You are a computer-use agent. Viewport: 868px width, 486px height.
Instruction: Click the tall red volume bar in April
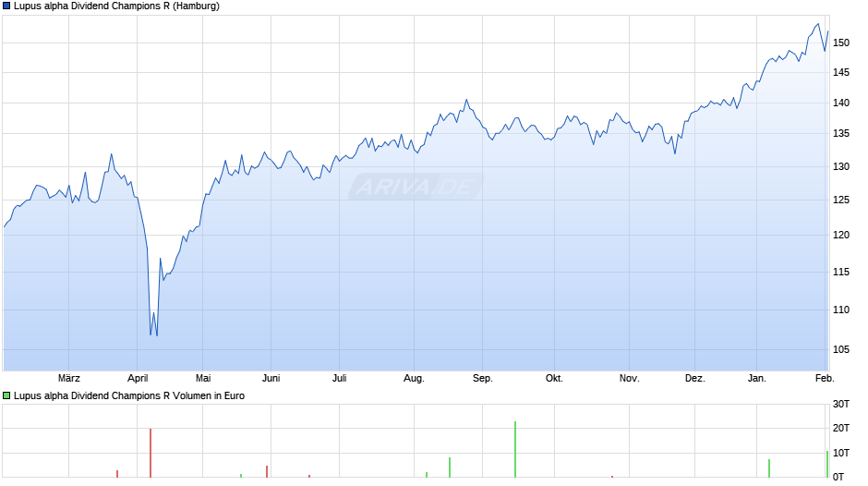click(151, 453)
